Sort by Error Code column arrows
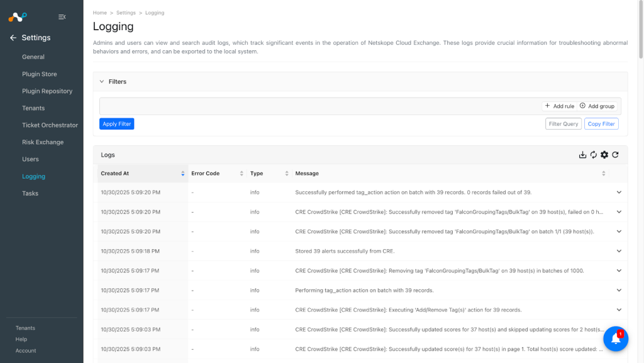 [x=241, y=174]
